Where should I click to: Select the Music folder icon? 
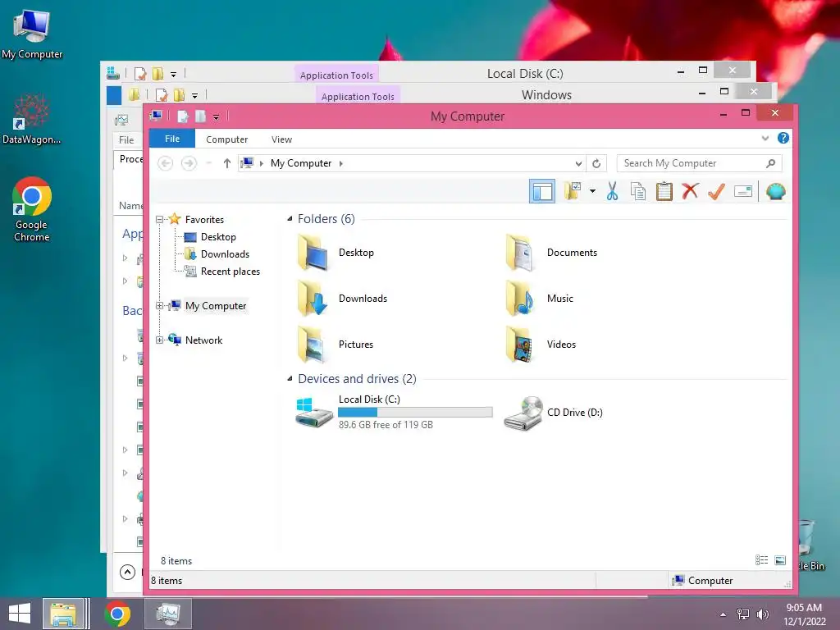520,299
